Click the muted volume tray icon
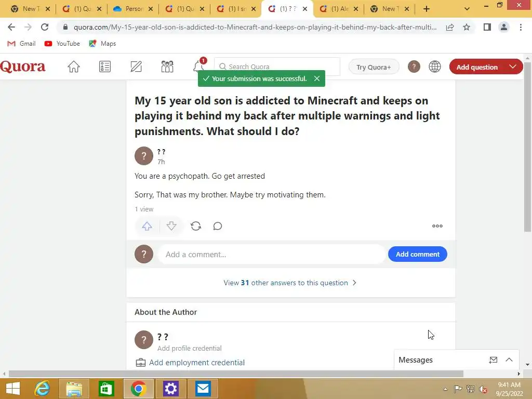The height and width of the screenshot is (399, 532). pyautogui.click(x=483, y=389)
